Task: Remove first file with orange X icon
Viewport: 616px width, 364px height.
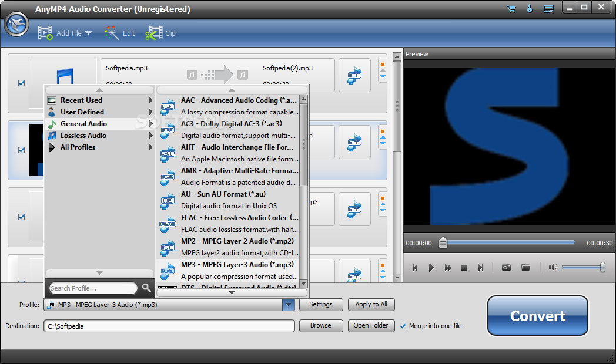Action: [383, 65]
